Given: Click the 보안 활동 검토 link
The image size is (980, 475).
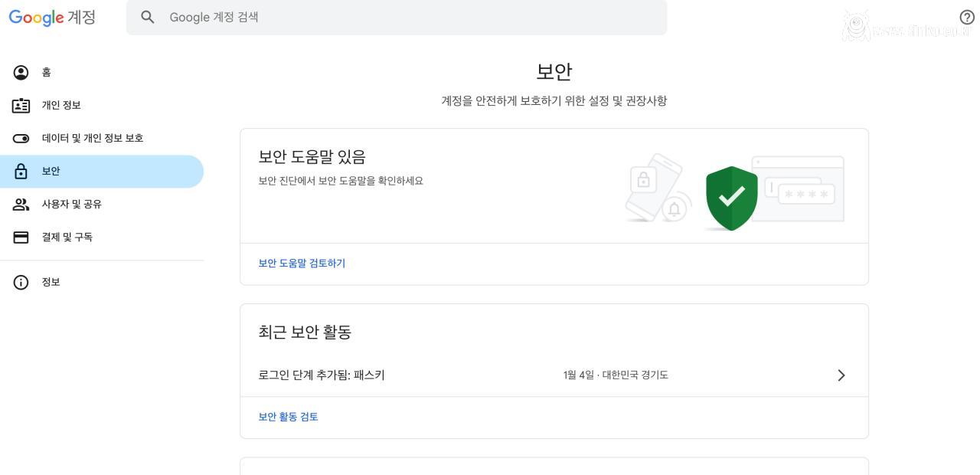Looking at the screenshot, I should [288, 418].
